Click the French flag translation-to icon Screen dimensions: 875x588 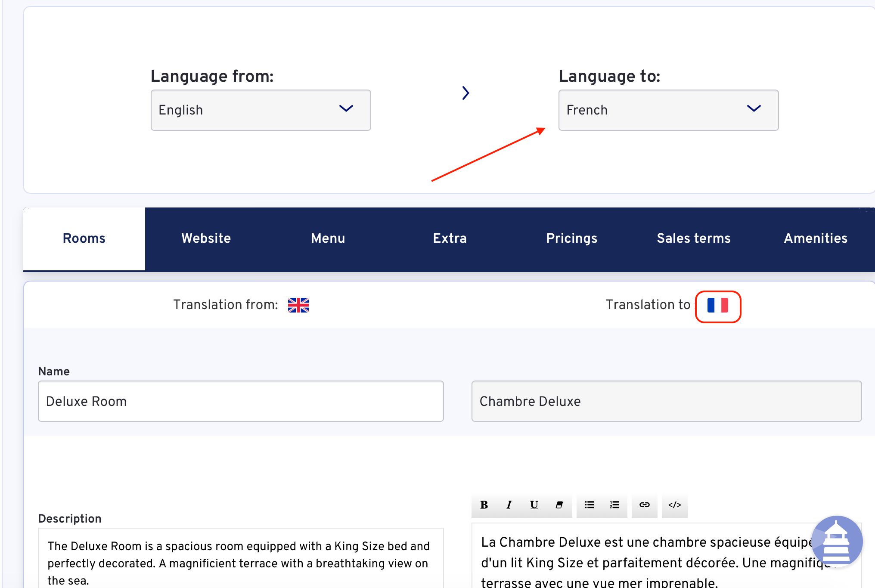(718, 305)
